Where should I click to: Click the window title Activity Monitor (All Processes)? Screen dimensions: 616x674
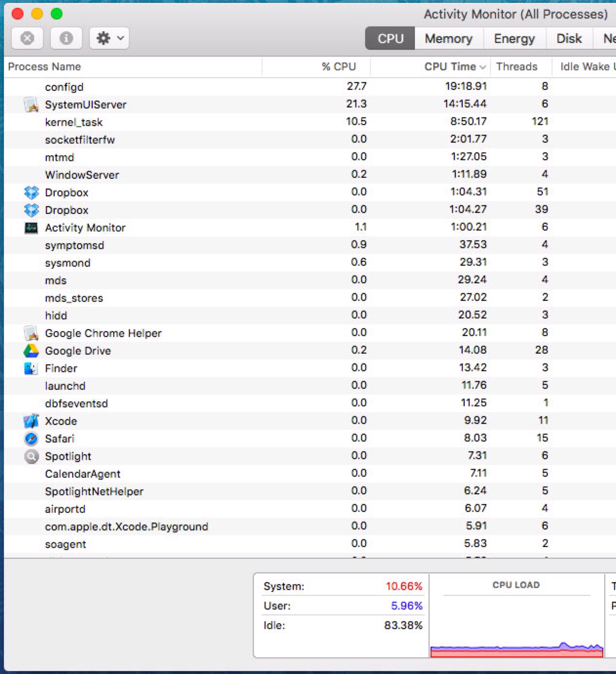tap(515, 14)
